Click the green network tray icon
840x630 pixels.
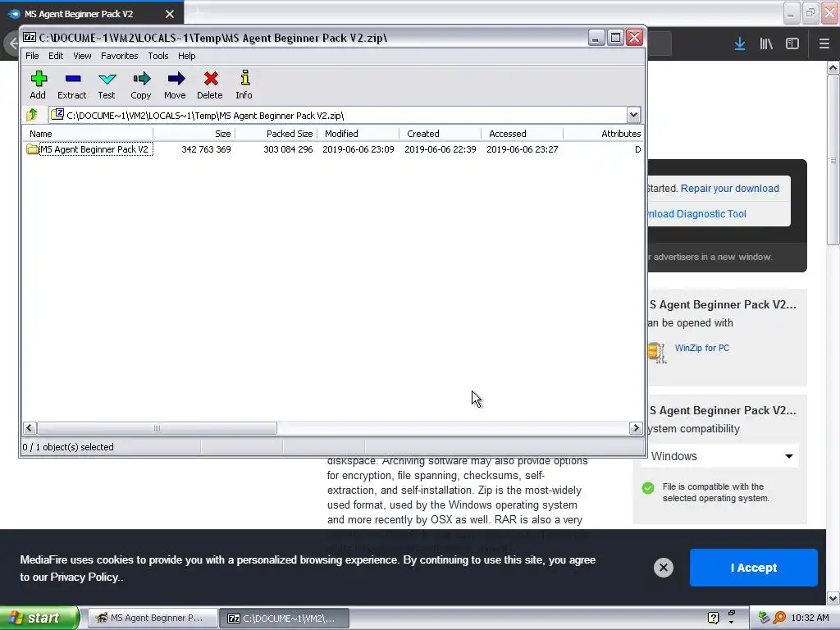point(764,618)
